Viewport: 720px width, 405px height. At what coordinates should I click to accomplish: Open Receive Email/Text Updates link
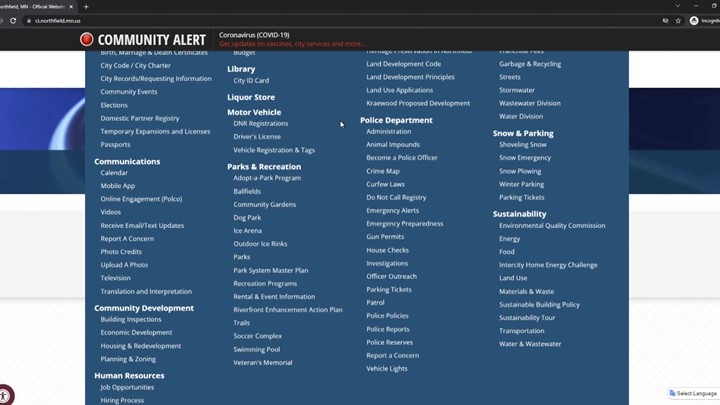tap(142, 225)
